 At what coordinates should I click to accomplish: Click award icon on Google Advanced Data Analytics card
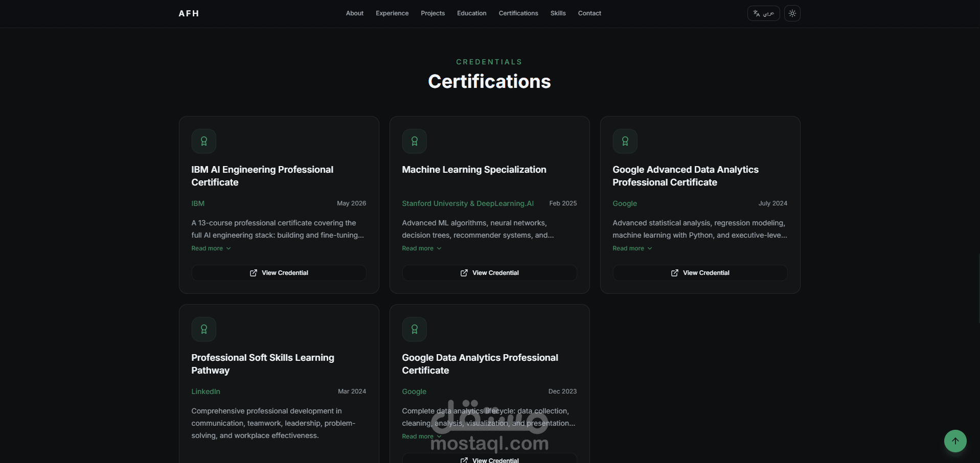tap(625, 141)
